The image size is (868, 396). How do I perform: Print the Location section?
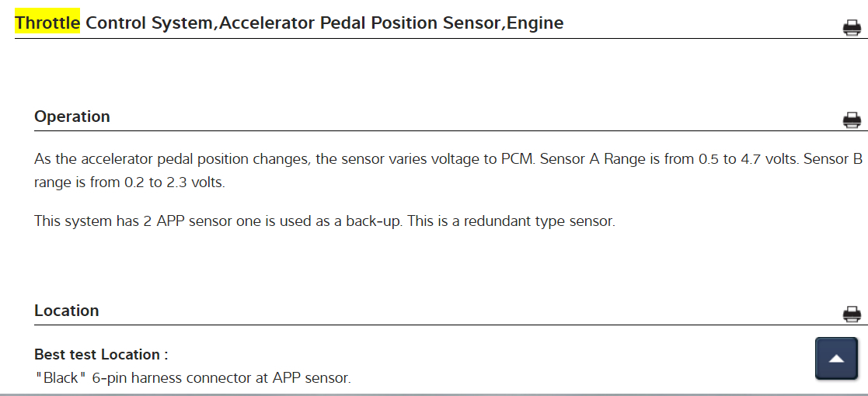[x=852, y=314]
